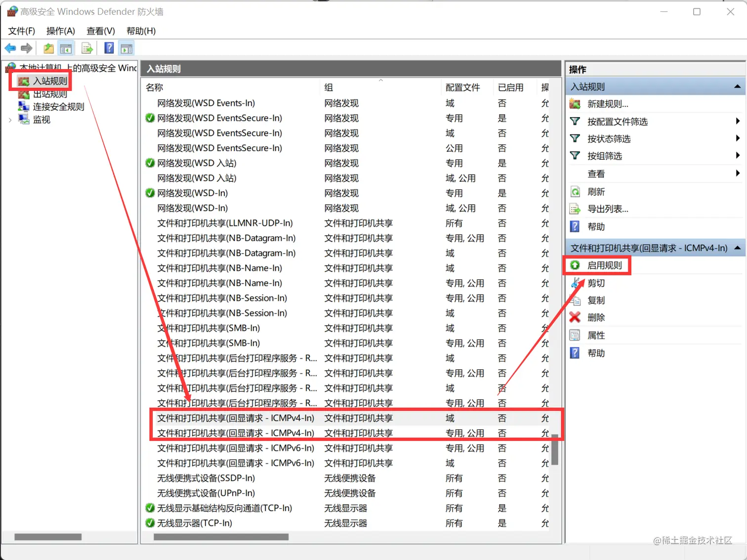Toggle the show/hide action pane toolbar icon

click(126, 48)
